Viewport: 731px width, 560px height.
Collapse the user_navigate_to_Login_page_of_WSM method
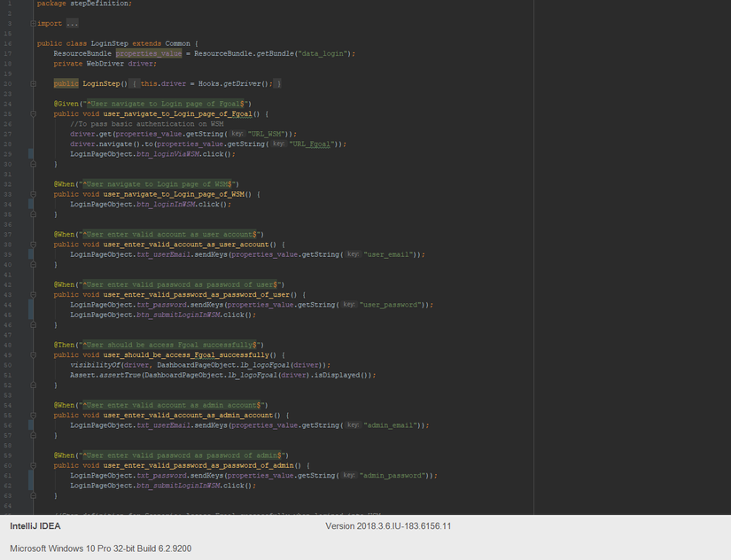pos(33,194)
